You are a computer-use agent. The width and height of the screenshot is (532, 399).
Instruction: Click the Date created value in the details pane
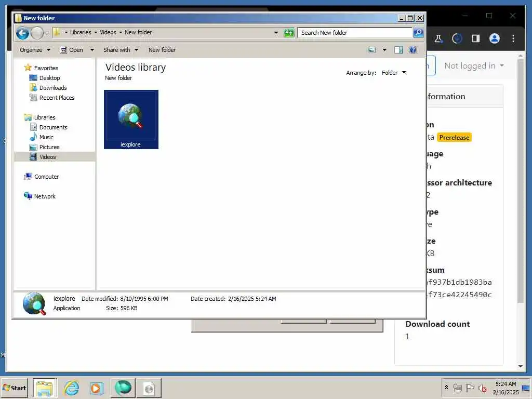252,299
